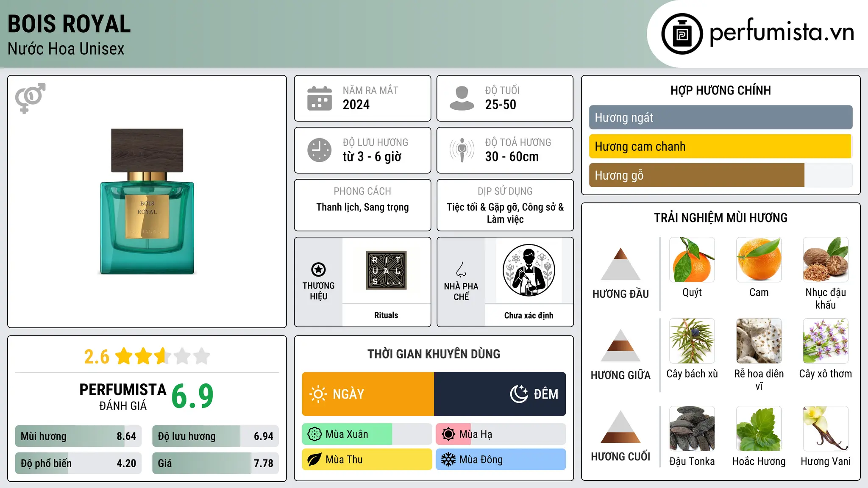868x488 pixels.
Task: Click the Hương đầu pyramid icon
Action: pos(620,264)
